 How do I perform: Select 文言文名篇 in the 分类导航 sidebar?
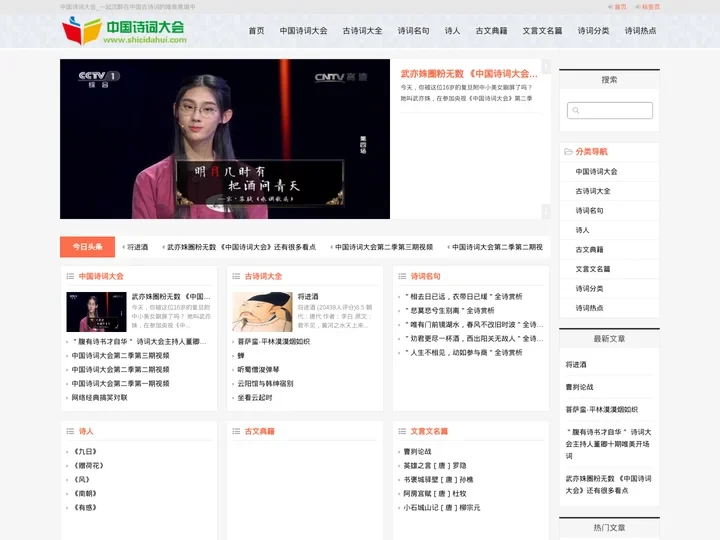pyautogui.click(x=593, y=269)
